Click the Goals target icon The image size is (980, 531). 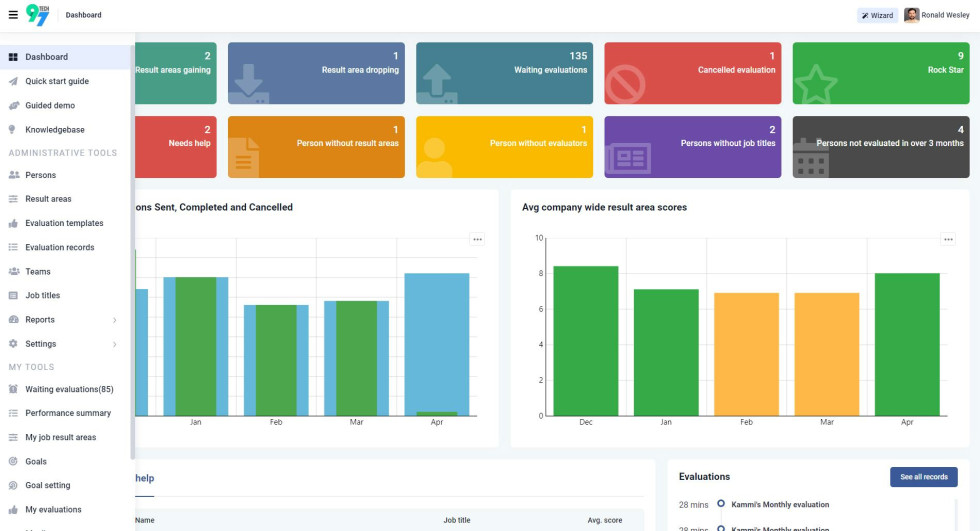click(x=14, y=461)
